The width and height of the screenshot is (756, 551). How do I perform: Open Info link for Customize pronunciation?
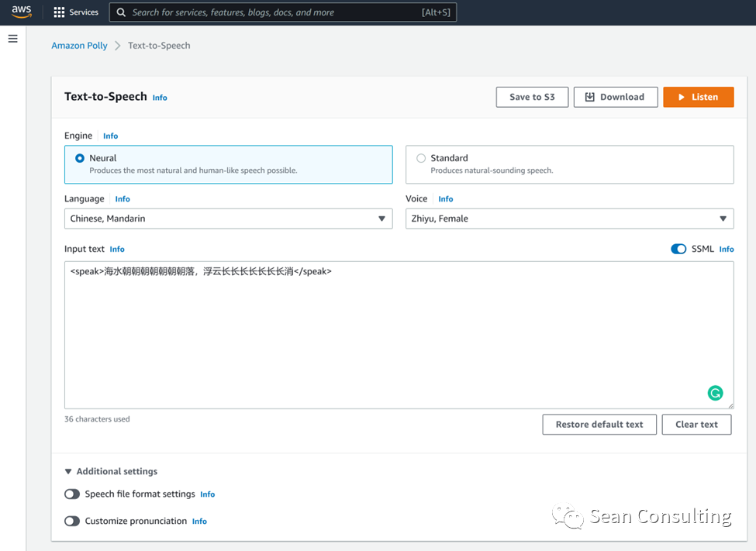click(199, 522)
